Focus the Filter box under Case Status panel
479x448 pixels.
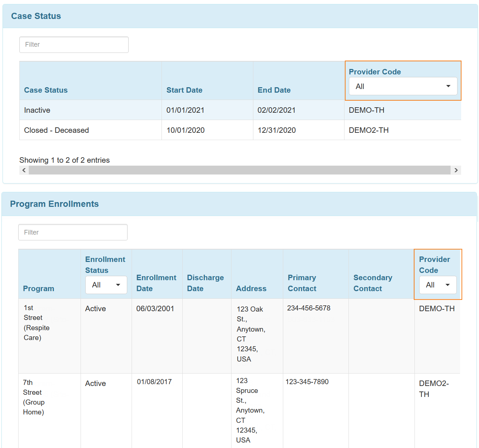click(x=74, y=45)
